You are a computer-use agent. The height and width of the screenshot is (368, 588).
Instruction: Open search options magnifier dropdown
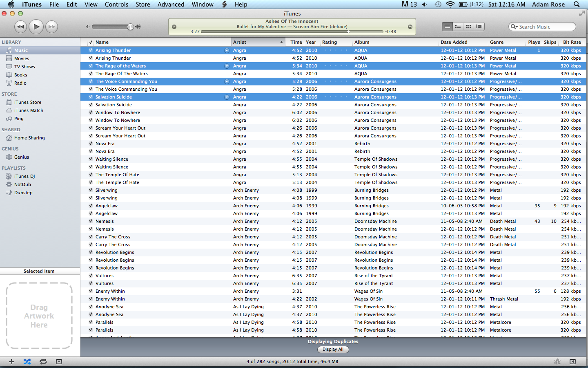click(x=514, y=27)
